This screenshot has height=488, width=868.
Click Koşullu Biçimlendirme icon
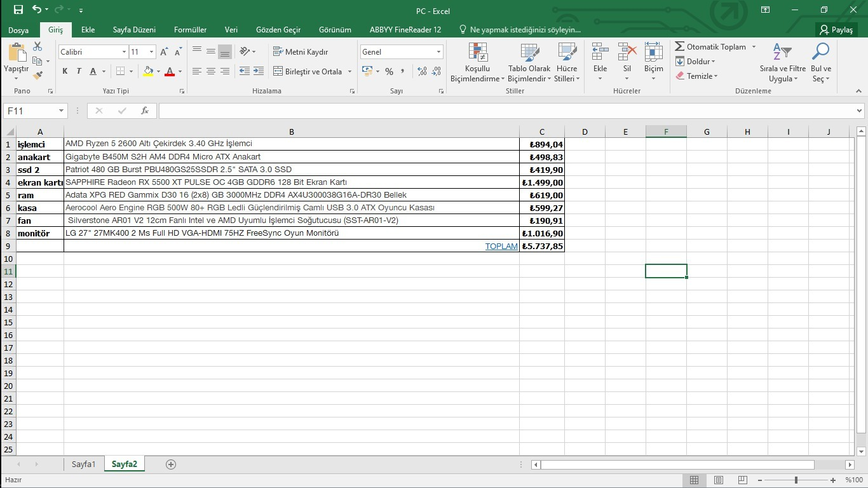pyautogui.click(x=477, y=53)
